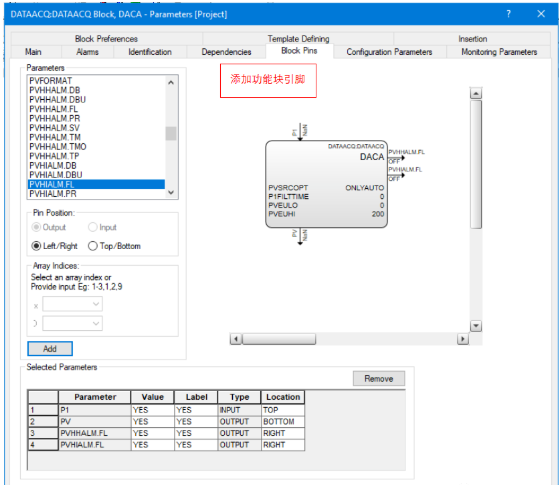Open the X array index dropdown

point(72,304)
